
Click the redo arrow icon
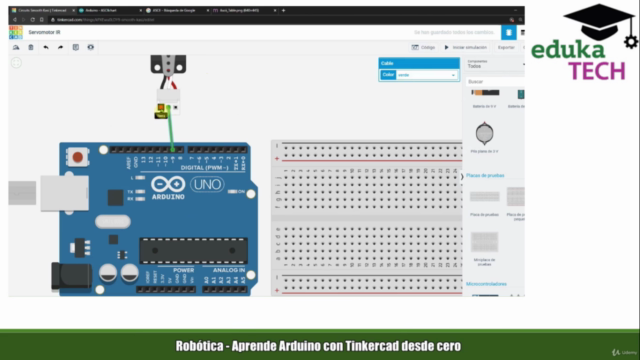click(60, 47)
